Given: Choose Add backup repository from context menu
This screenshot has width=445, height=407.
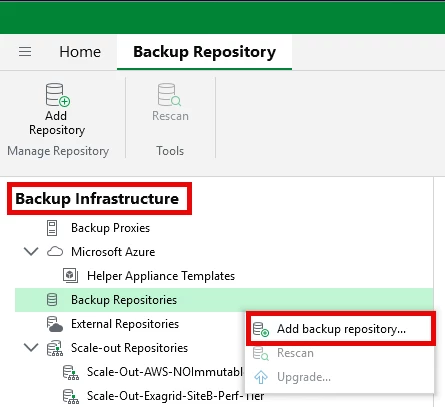Looking at the screenshot, I should point(341,329).
